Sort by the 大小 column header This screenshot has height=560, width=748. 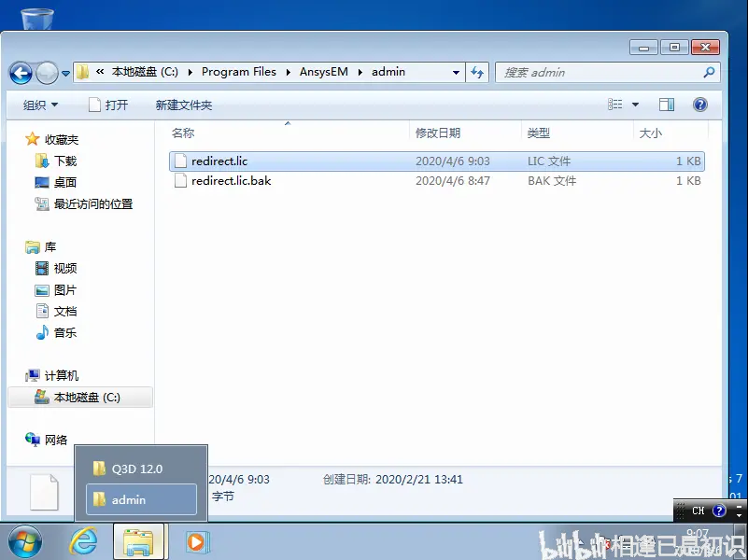tap(650, 133)
